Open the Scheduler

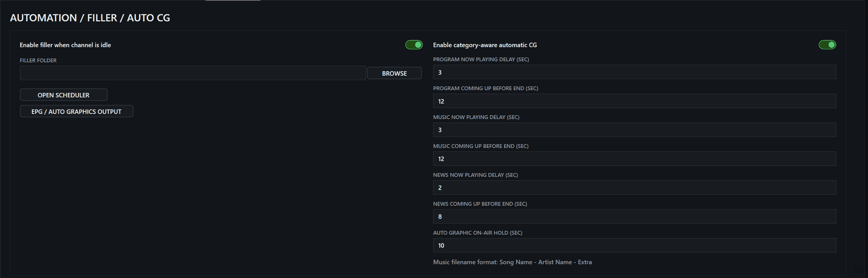click(64, 95)
